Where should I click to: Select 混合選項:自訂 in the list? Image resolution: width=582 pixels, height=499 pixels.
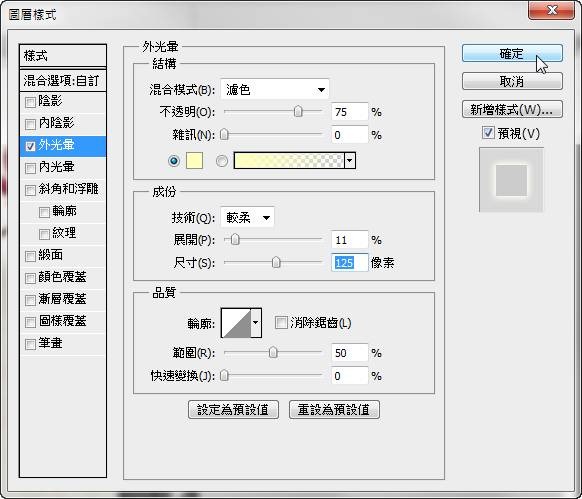point(63,80)
